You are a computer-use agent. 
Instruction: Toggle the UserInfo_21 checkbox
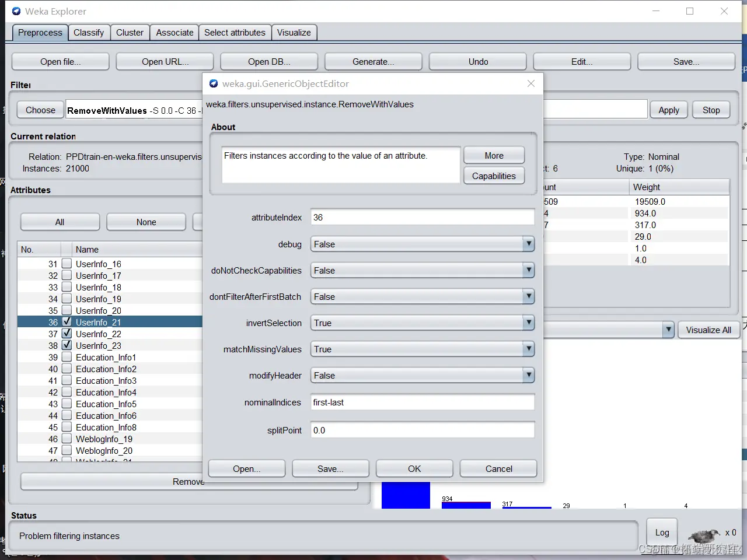(67, 321)
